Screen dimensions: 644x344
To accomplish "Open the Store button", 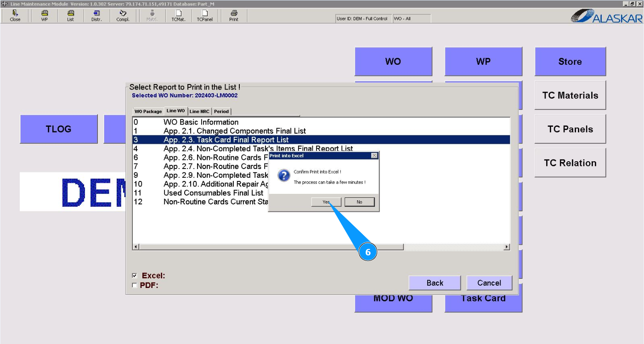I will point(570,62).
